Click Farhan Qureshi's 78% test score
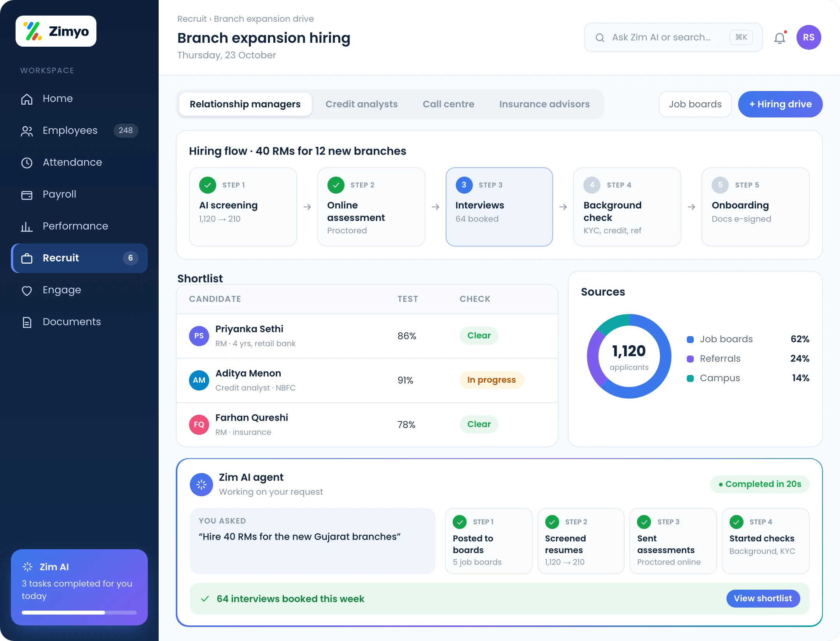Viewport: 840px width, 641px height. [406, 424]
